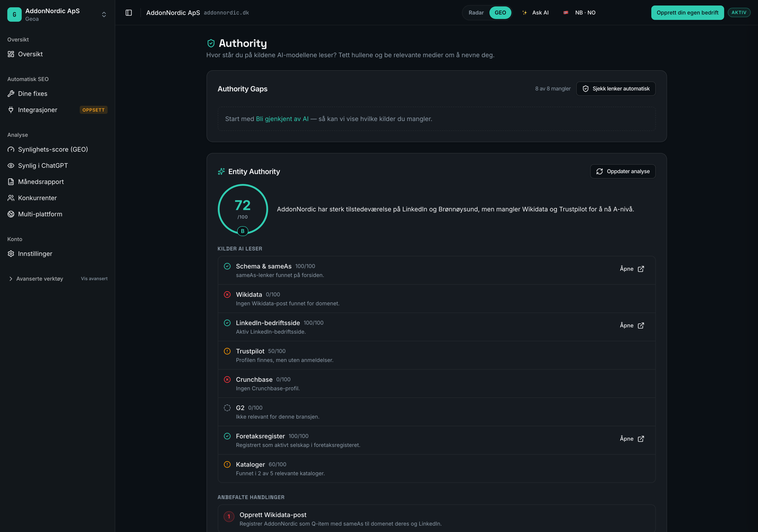Click the Authority shield icon beside heading

[x=211, y=43]
